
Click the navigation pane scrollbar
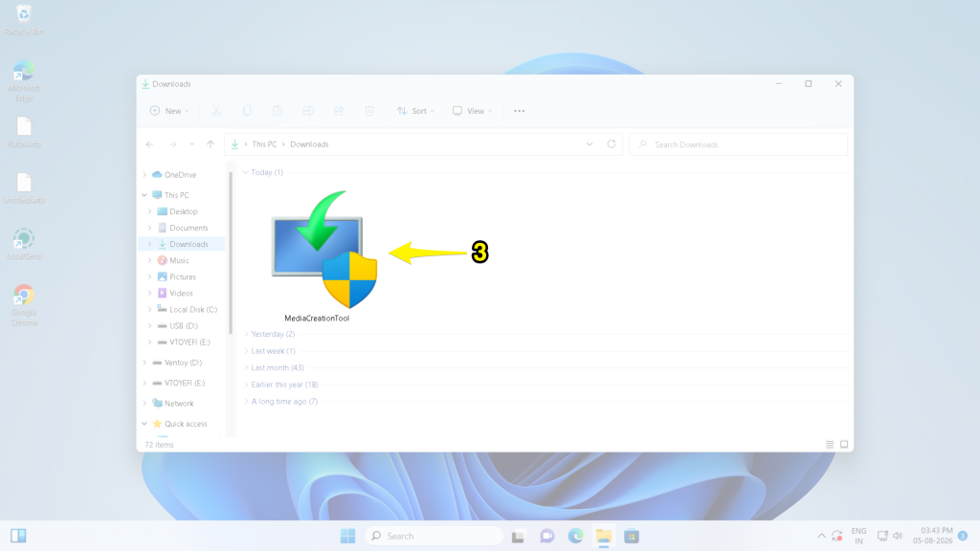(x=231, y=253)
